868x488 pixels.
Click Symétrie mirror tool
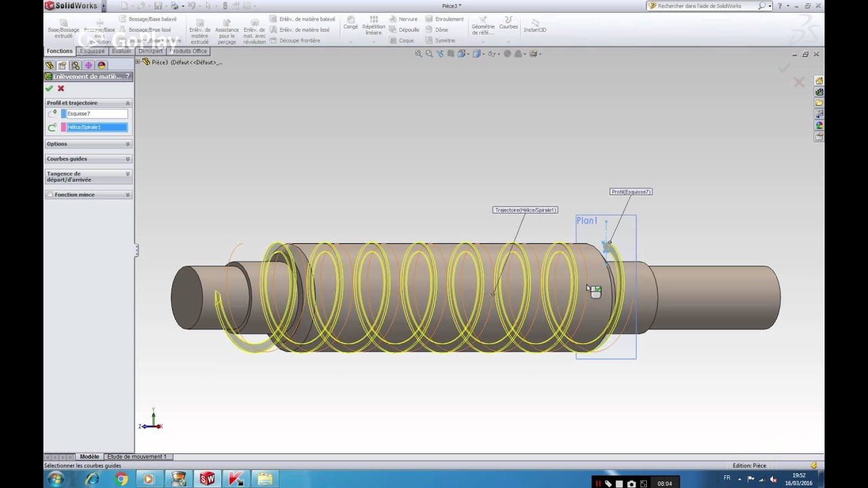point(440,41)
